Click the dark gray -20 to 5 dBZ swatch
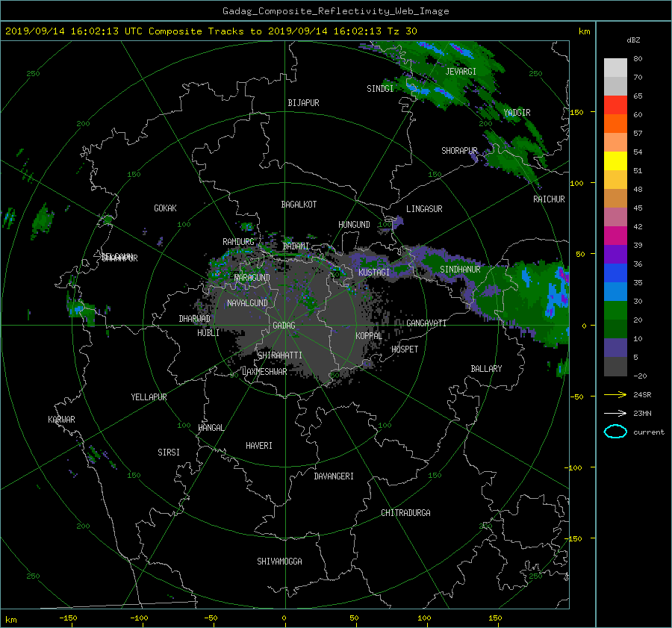672x628 pixels. (x=615, y=366)
